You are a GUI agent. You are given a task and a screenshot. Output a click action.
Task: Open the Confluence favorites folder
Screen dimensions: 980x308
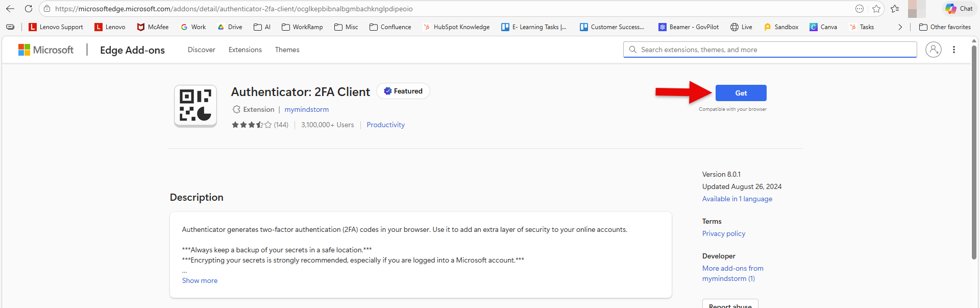coord(390,27)
